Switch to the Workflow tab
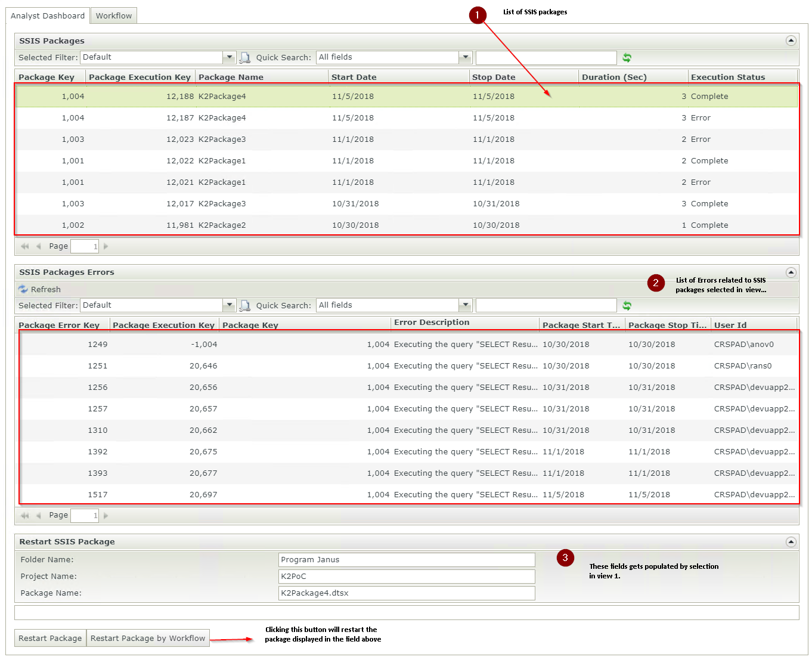This screenshot has height=663, width=812. pos(114,16)
